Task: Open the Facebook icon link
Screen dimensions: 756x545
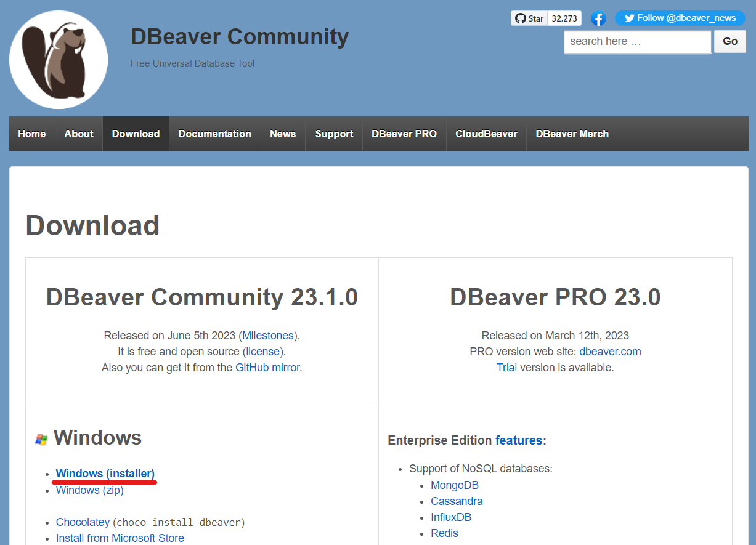Action: (x=598, y=18)
